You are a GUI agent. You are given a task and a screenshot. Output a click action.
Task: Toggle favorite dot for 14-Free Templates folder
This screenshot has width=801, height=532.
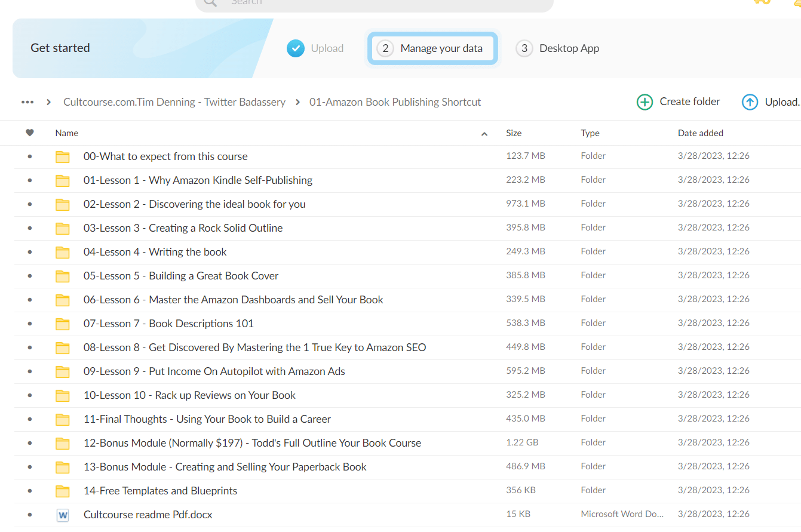click(x=30, y=491)
